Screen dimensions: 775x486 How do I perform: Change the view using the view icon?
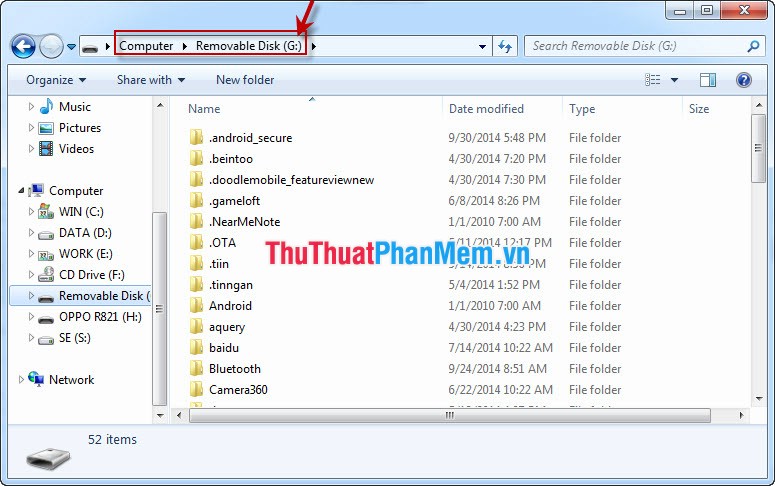pyautogui.click(x=652, y=80)
